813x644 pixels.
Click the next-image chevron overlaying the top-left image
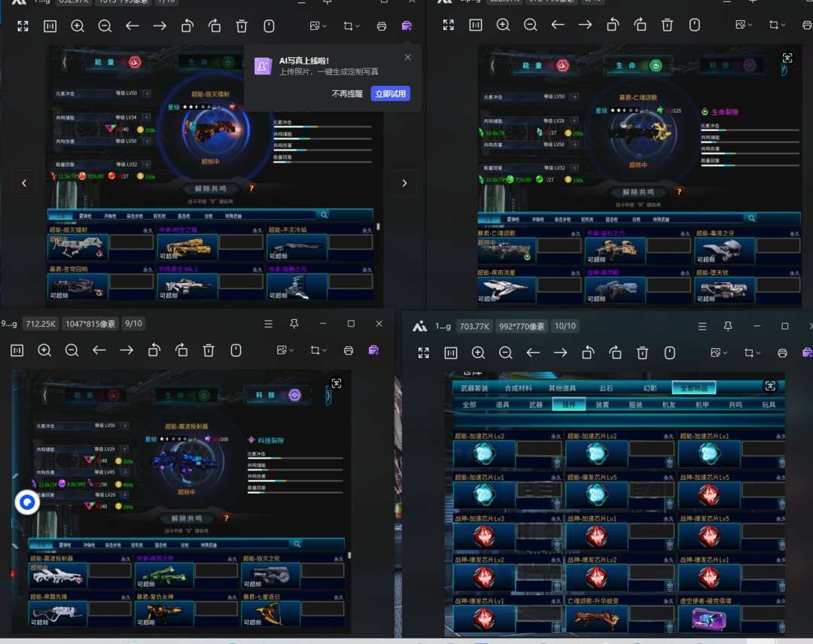pyautogui.click(x=404, y=183)
